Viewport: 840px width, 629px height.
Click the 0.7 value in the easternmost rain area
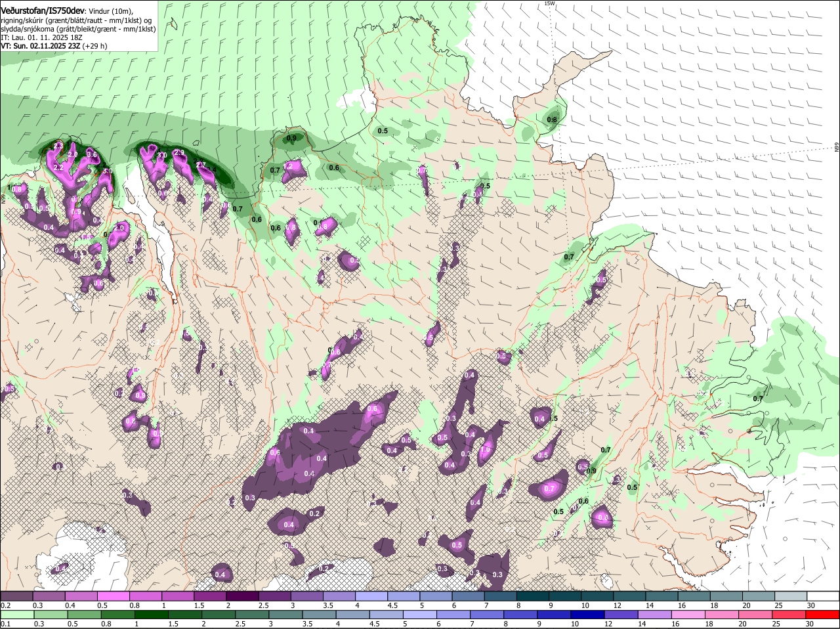pyautogui.click(x=758, y=399)
